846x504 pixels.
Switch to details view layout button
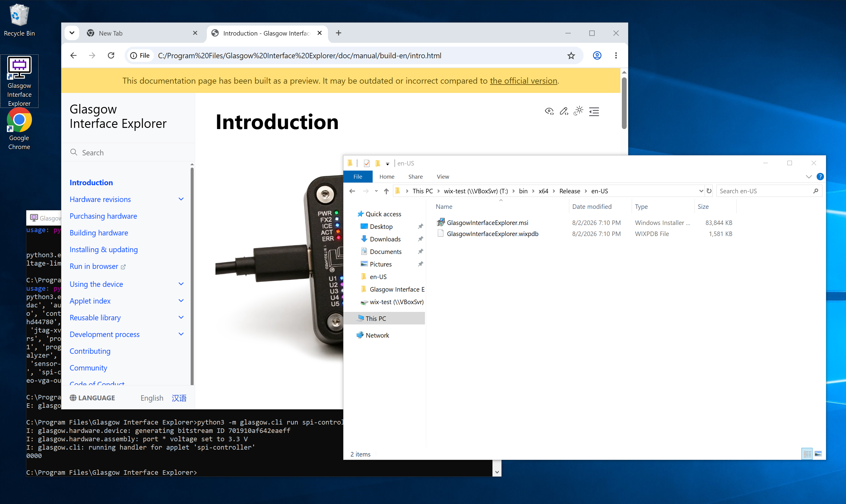click(807, 454)
